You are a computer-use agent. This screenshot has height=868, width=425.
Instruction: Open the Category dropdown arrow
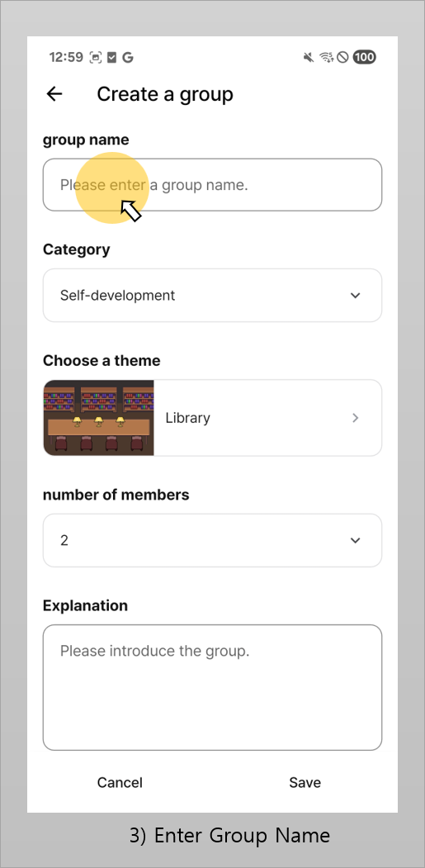click(x=356, y=296)
